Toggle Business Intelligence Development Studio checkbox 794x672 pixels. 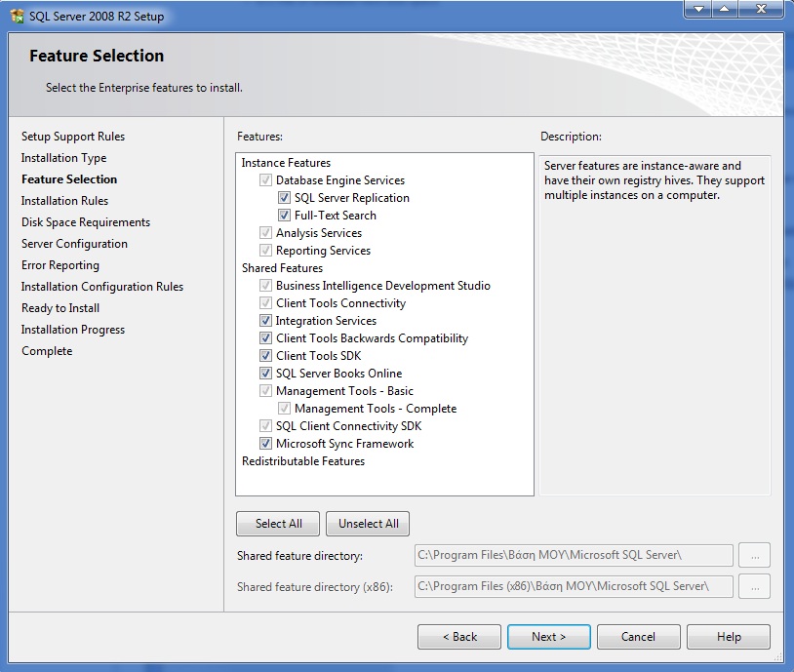265,286
